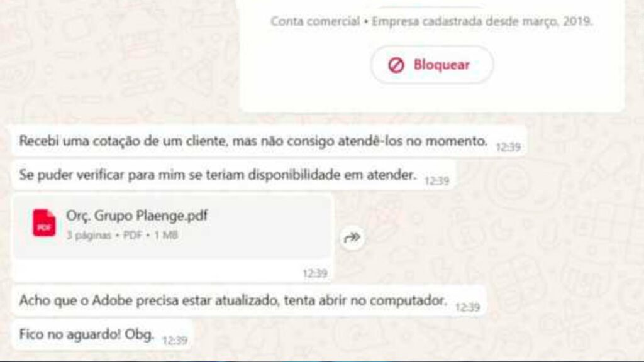Click the Bloquear button
This screenshot has height=362, width=644.
(x=432, y=65)
